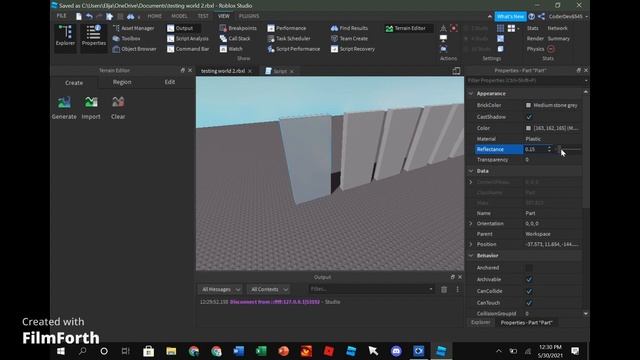Viewport: 640px width, 360px height.
Task: Toggle the Archivable checkbox
Action: [x=529, y=280]
